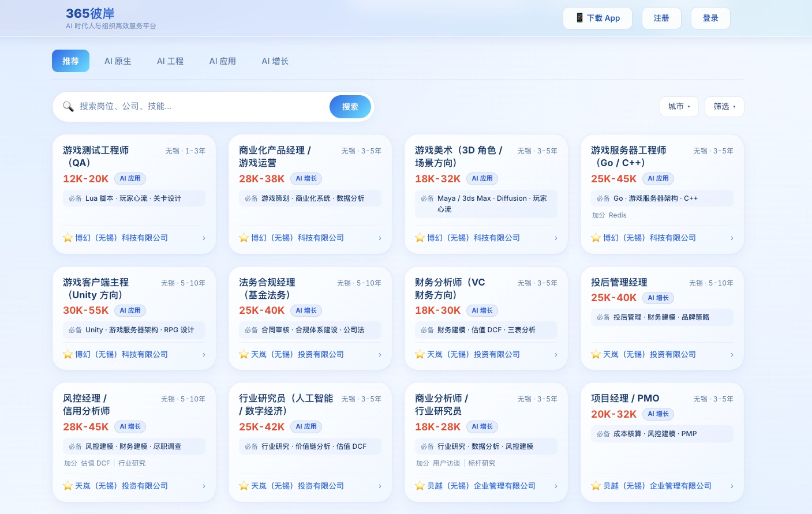
Task: Click the chevron arrow on 游戏服务器工程师 card
Action: pos(732,238)
